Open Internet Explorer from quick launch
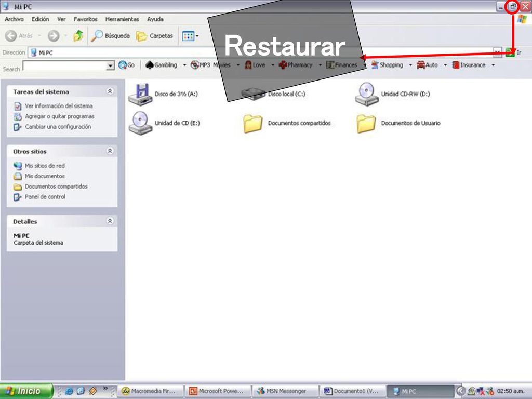This screenshot has width=532, height=399. coord(69,391)
